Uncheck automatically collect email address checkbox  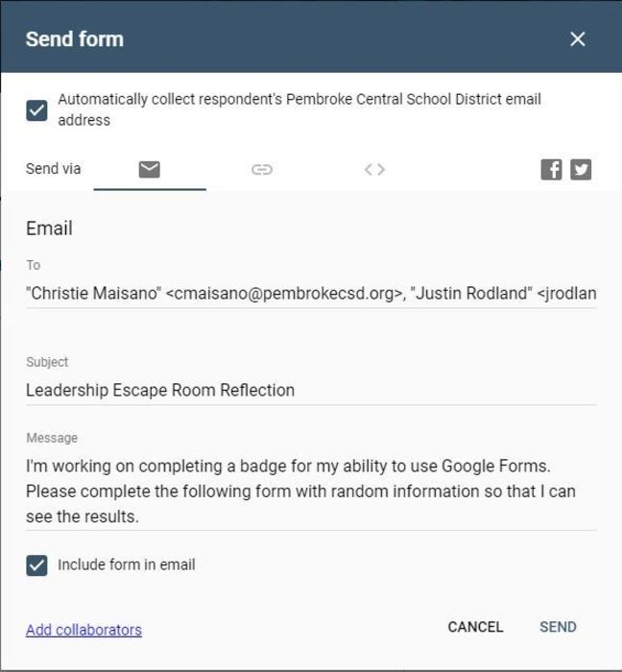pyautogui.click(x=36, y=110)
